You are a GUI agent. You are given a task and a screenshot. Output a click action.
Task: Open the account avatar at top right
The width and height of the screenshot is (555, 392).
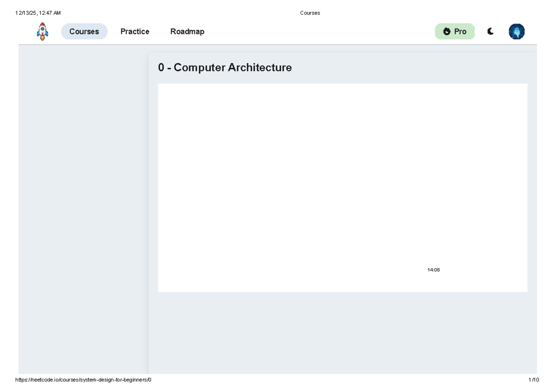coord(517,31)
